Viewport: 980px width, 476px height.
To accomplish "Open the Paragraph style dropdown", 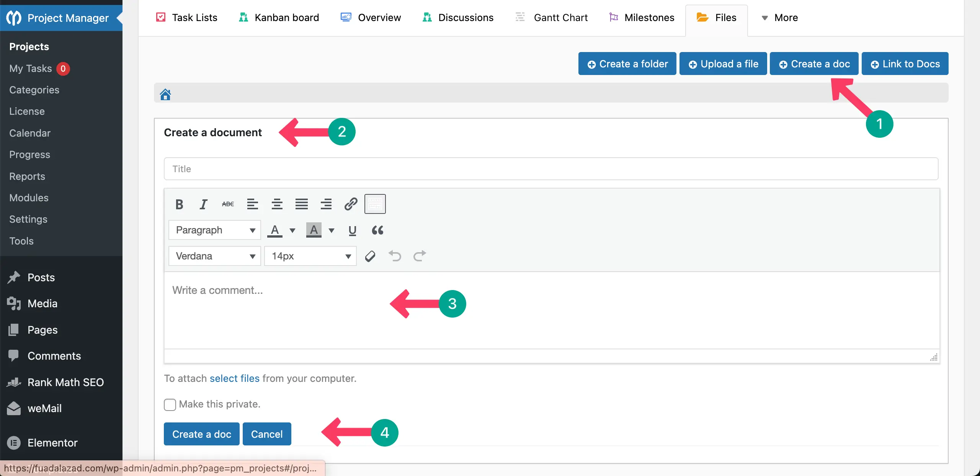I will click(214, 230).
